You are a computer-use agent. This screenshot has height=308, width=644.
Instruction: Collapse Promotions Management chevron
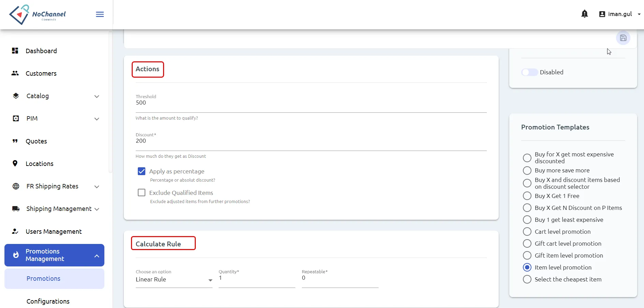[97, 256]
